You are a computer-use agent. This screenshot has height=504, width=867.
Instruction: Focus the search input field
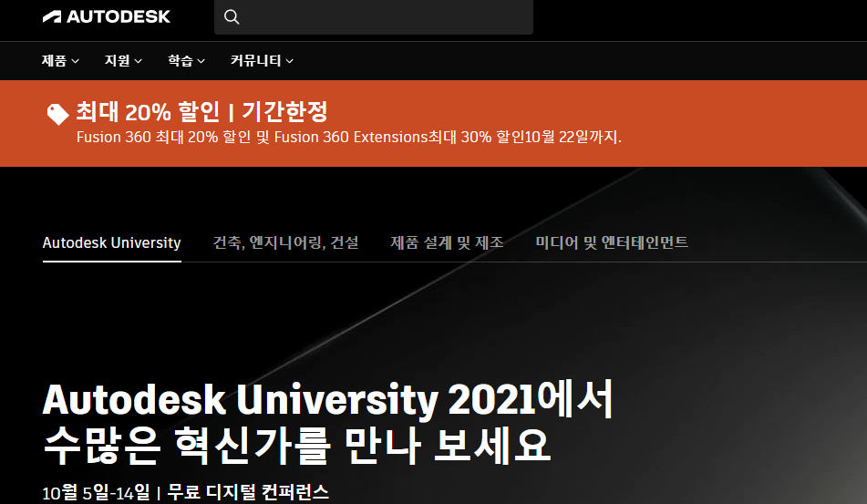coord(374,17)
